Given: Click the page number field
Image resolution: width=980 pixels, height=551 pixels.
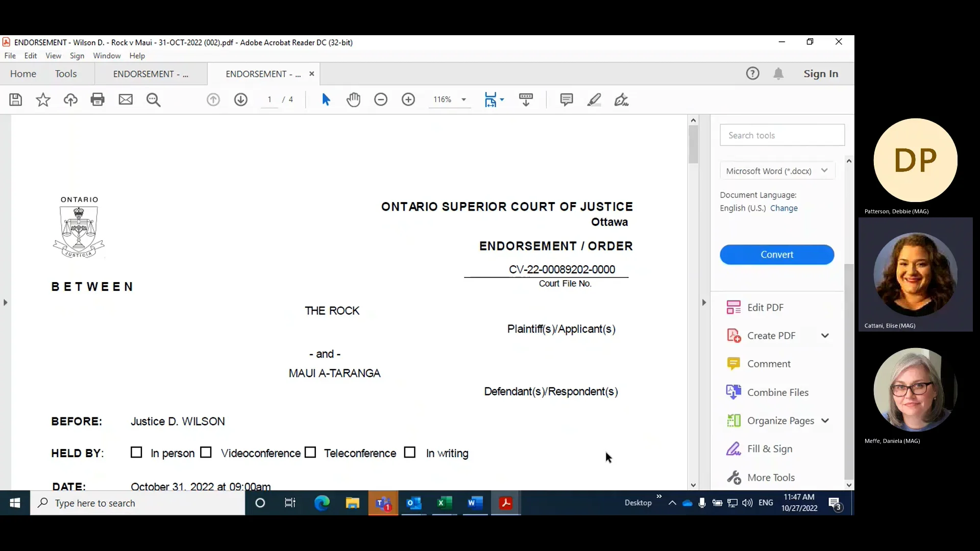Looking at the screenshot, I should click(x=269, y=99).
